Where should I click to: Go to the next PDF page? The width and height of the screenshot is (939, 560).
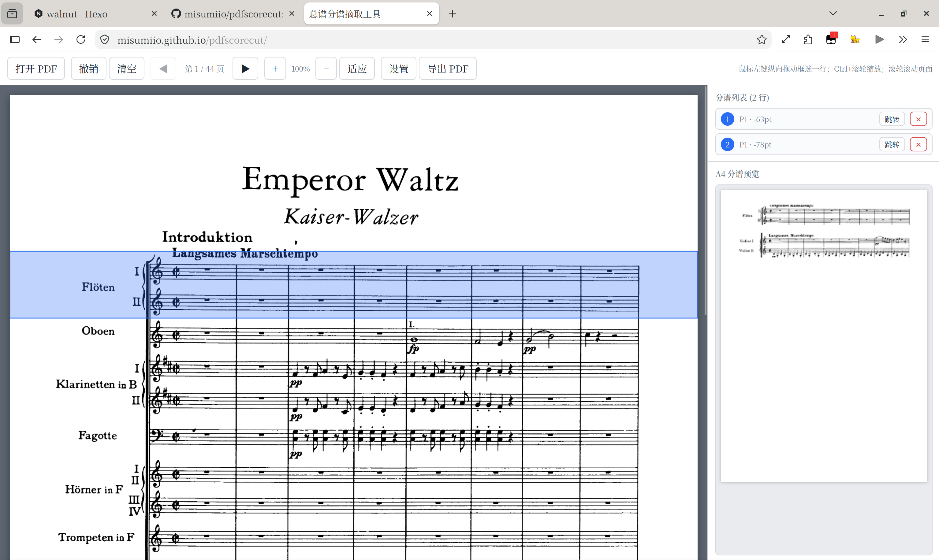[x=245, y=69]
